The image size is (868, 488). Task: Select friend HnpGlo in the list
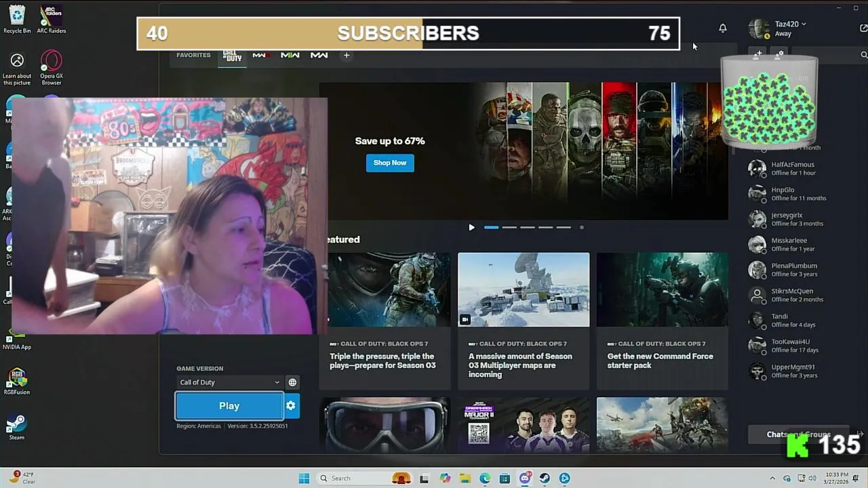793,194
